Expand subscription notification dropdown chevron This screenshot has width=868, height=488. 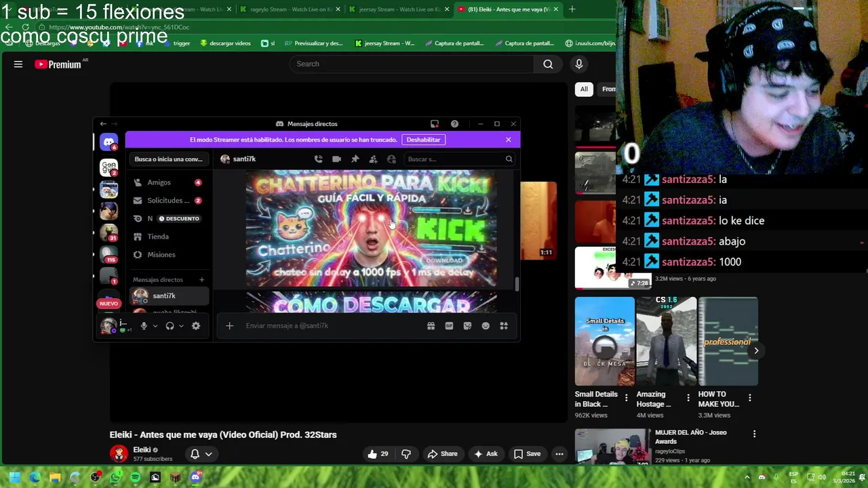(209, 454)
